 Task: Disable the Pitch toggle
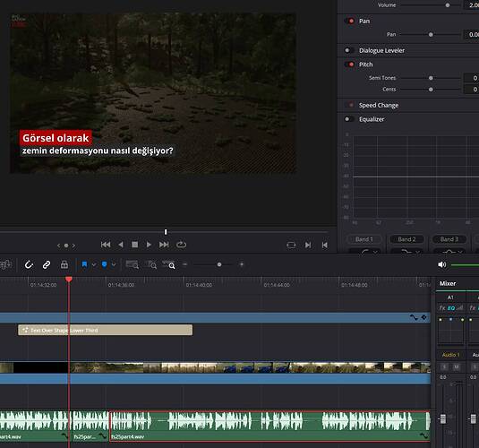pos(350,65)
